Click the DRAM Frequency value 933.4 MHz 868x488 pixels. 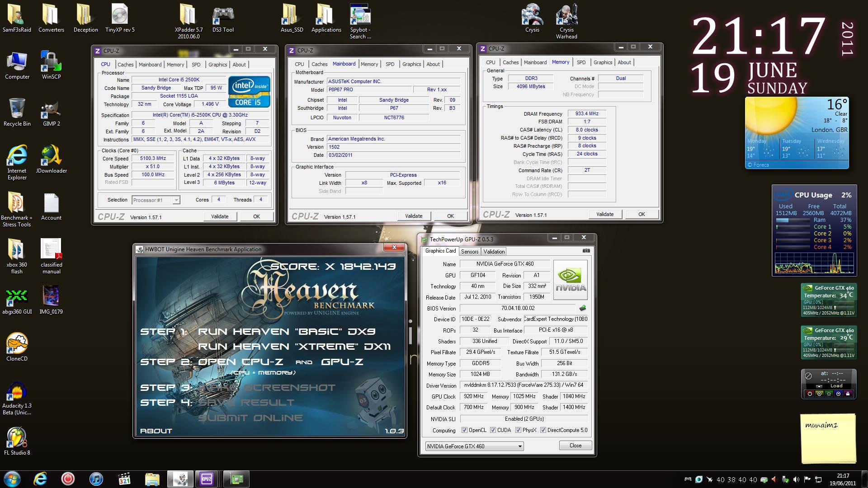(587, 114)
